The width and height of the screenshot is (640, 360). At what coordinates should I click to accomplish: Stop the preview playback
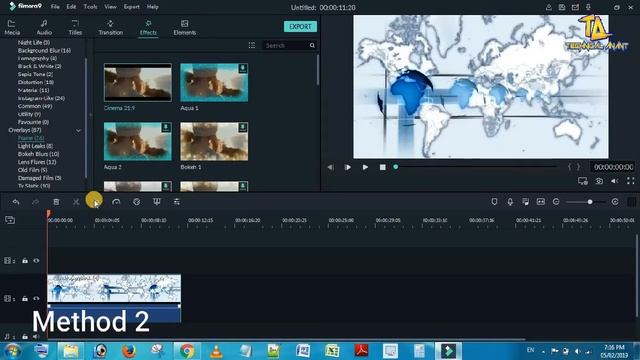[382, 167]
